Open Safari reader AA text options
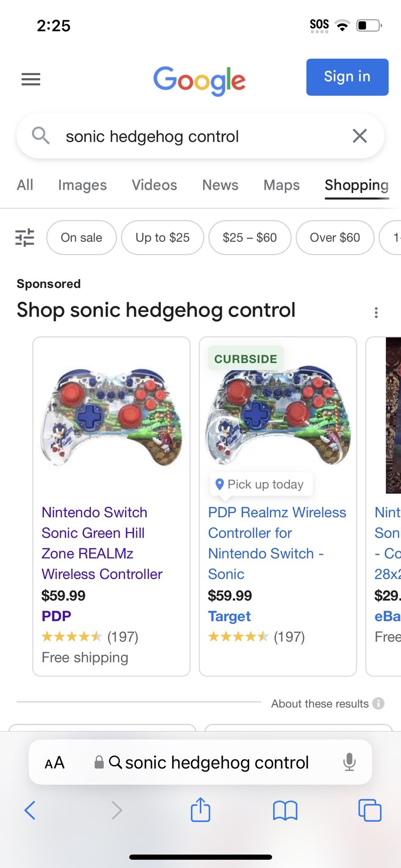This screenshot has height=868, width=401. click(55, 763)
